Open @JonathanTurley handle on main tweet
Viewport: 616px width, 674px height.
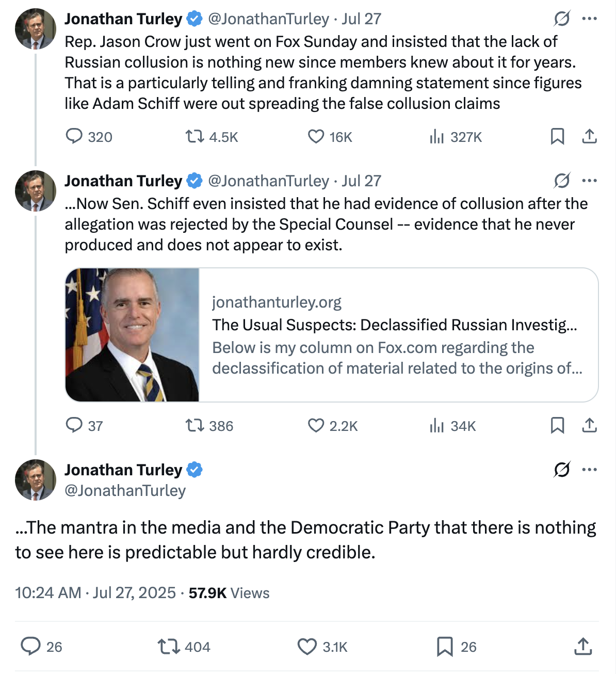point(125,490)
